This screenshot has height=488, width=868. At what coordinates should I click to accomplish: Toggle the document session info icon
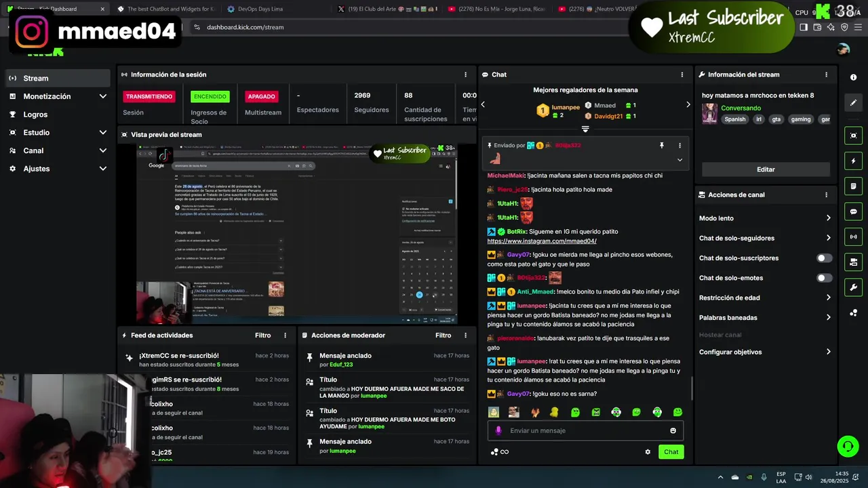click(853, 186)
